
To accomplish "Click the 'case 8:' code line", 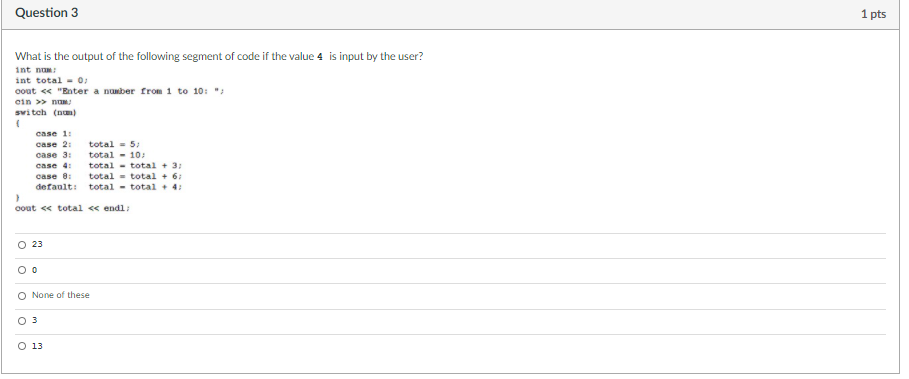I will point(110,176).
